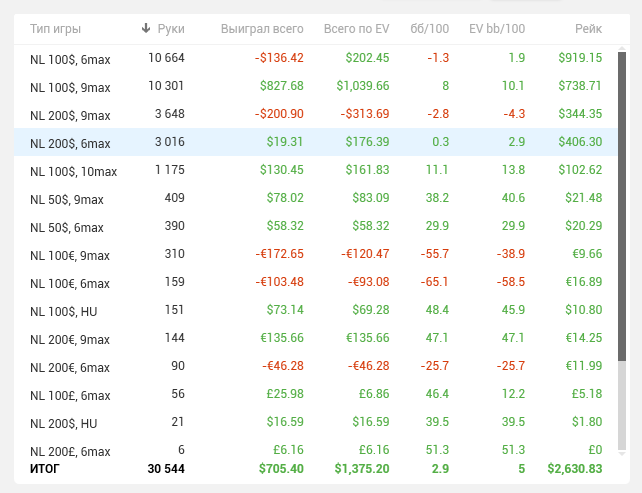Click the ИТОГ totals row
Image resolution: width=642 pixels, height=493 pixels.
[x=300, y=468]
